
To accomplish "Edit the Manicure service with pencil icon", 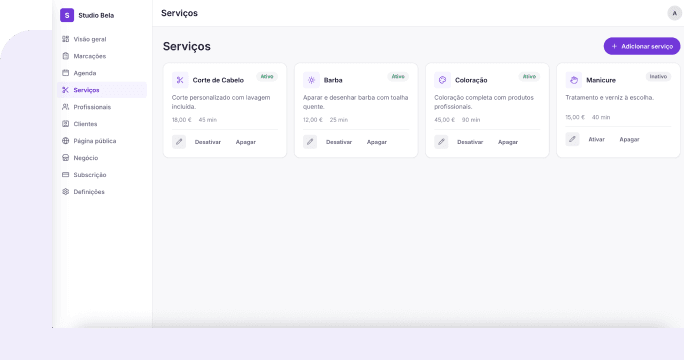I will 572,139.
